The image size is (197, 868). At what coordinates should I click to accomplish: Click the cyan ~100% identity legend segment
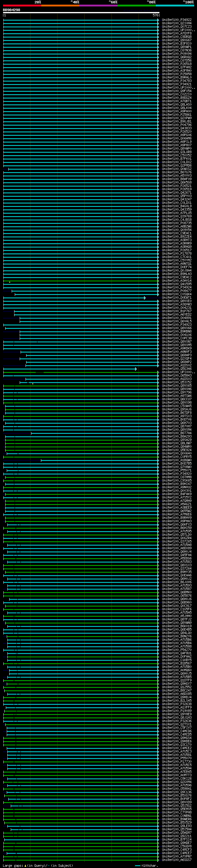[175, 6]
